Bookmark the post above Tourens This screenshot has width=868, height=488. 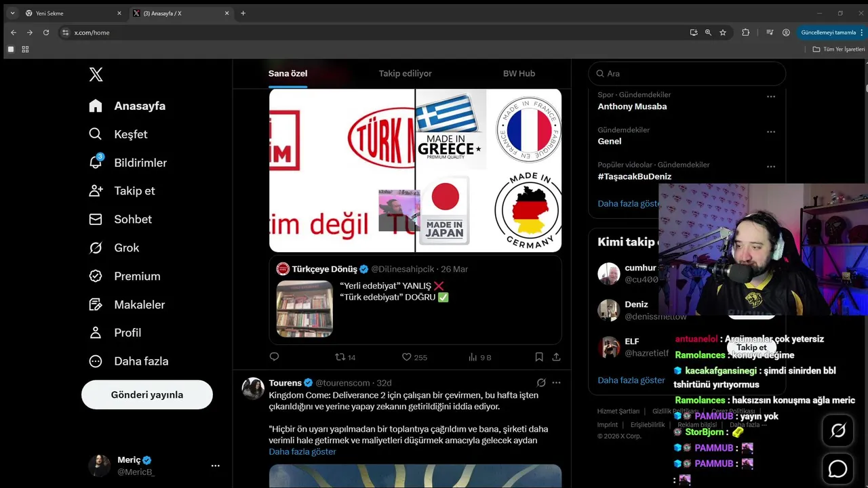[539, 357]
